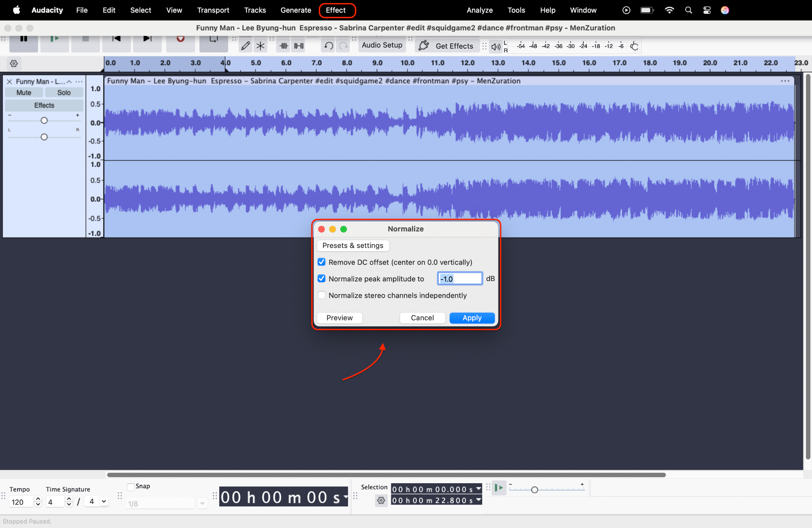Adjust the track pan slider
This screenshot has width=812, height=528.
[x=44, y=137]
